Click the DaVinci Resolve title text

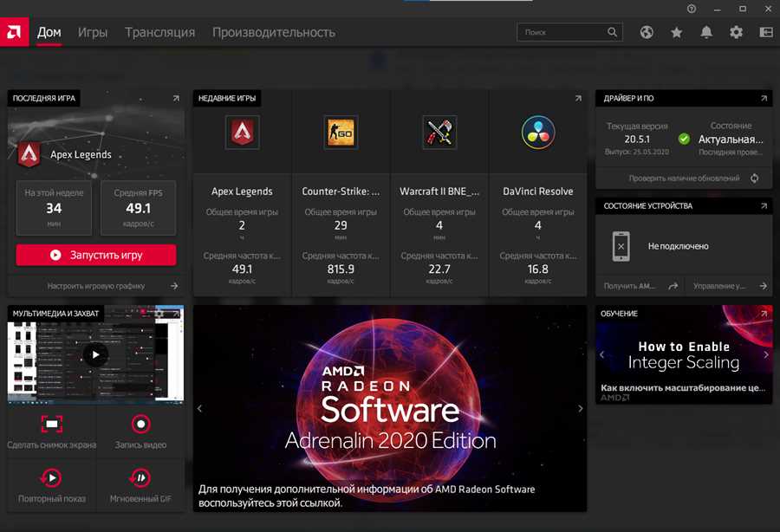click(x=537, y=191)
